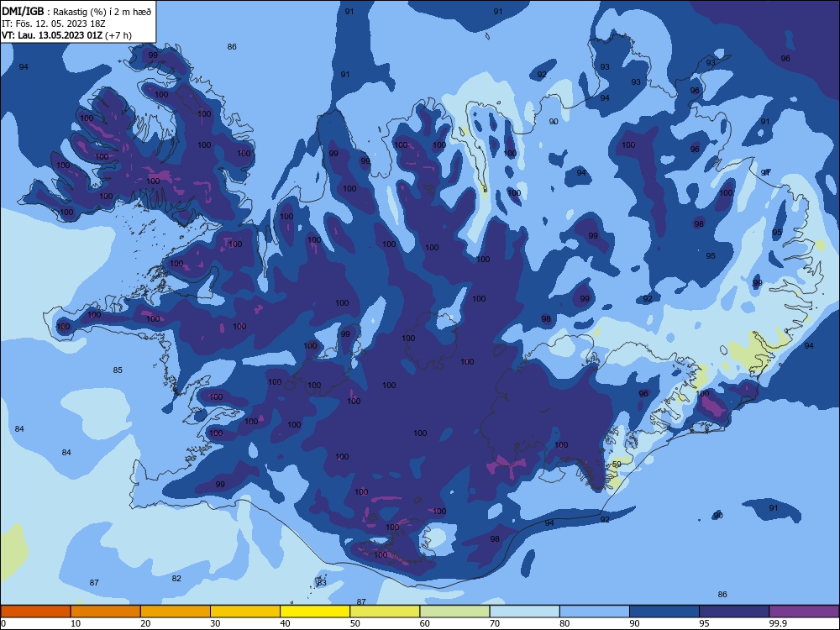Click the "0" tick label under the legend
840x630 pixels.
pos(3,623)
